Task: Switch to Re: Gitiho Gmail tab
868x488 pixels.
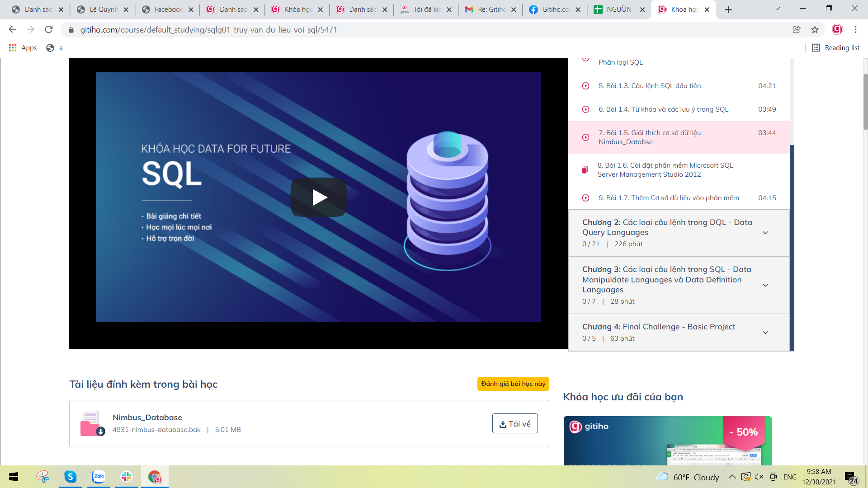Action: click(x=491, y=9)
